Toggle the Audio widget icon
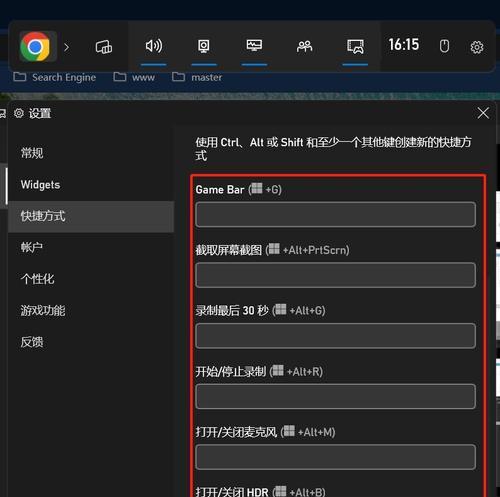Image resolution: width=500 pixels, height=497 pixels. (x=154, y=46)
